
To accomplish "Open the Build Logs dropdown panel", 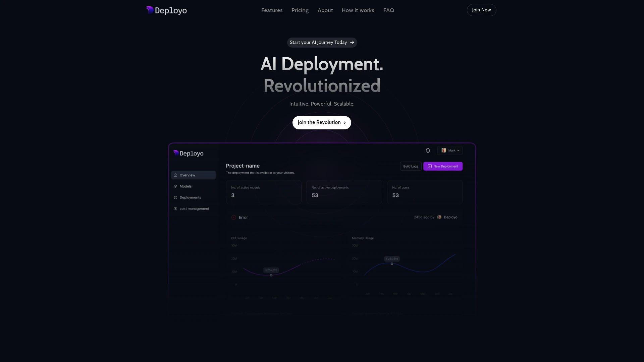I will [411, 166].
